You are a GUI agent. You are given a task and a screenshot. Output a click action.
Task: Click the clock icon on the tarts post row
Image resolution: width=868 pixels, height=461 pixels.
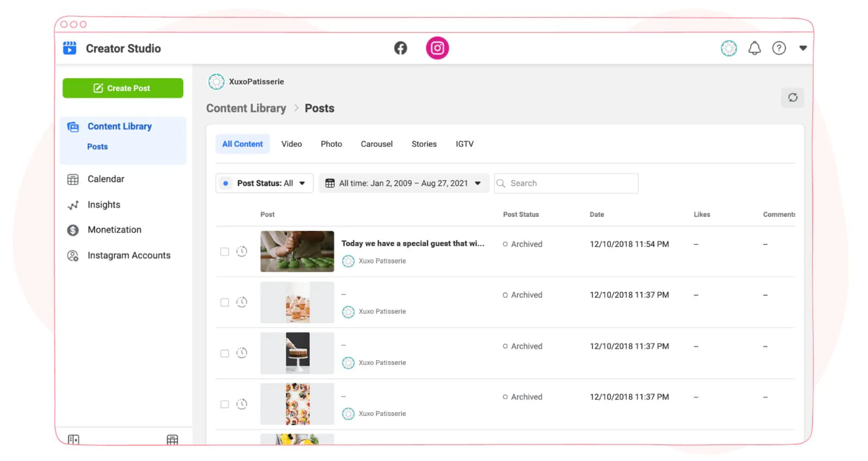click(x=242, y=404)
